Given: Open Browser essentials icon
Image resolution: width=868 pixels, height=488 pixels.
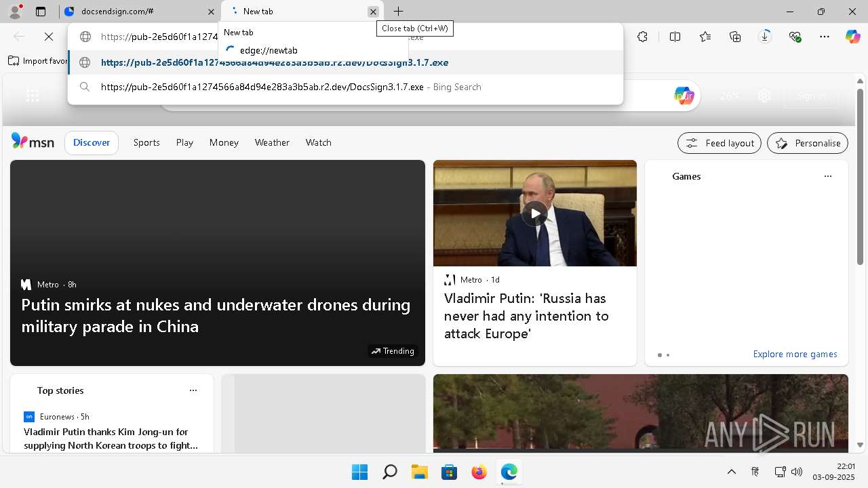Looking at the screenshot, I should tap(795, 37).
